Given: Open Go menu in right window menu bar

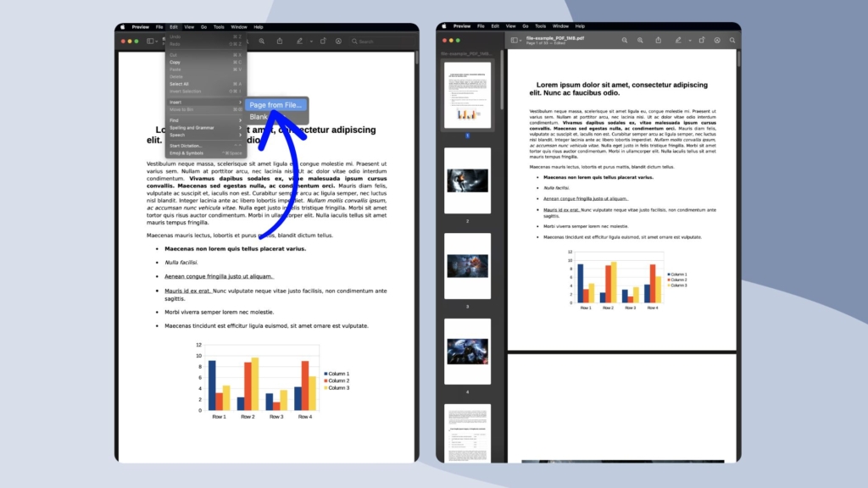Looking at the screenshot, I should click(x=526, y=26).
